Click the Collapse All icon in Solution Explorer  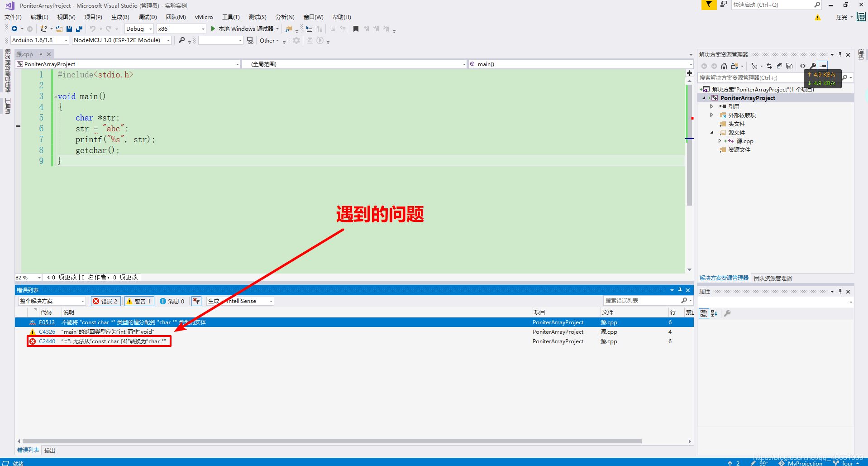(x=779, y=66)
